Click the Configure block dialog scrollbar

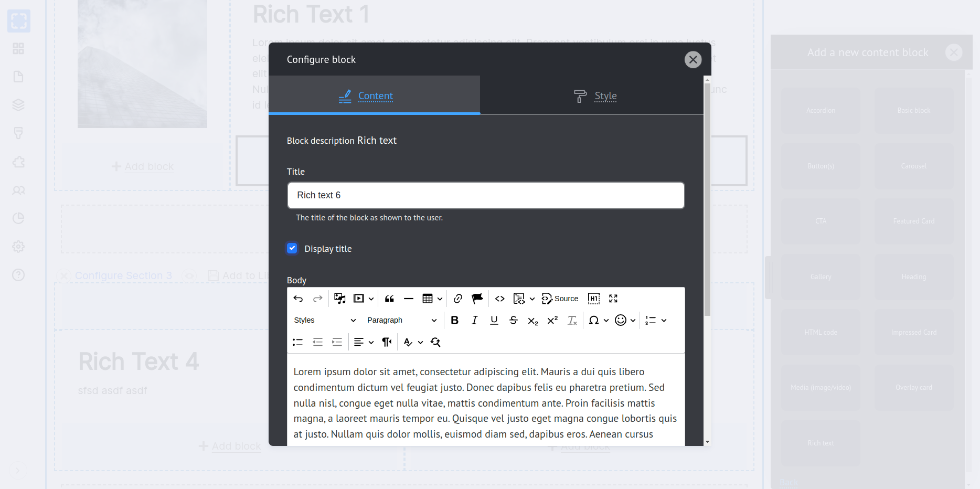coord(707,199)
